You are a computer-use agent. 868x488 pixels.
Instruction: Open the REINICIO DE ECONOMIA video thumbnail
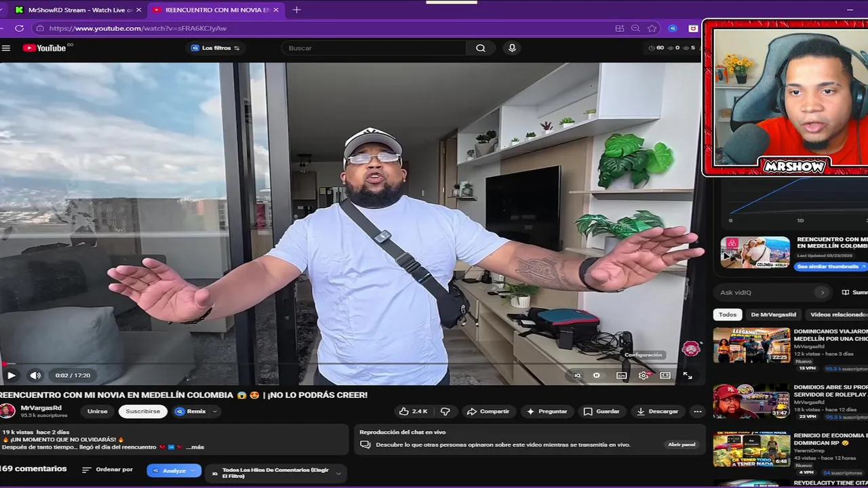pyautogui.click(x=751, y=449)
